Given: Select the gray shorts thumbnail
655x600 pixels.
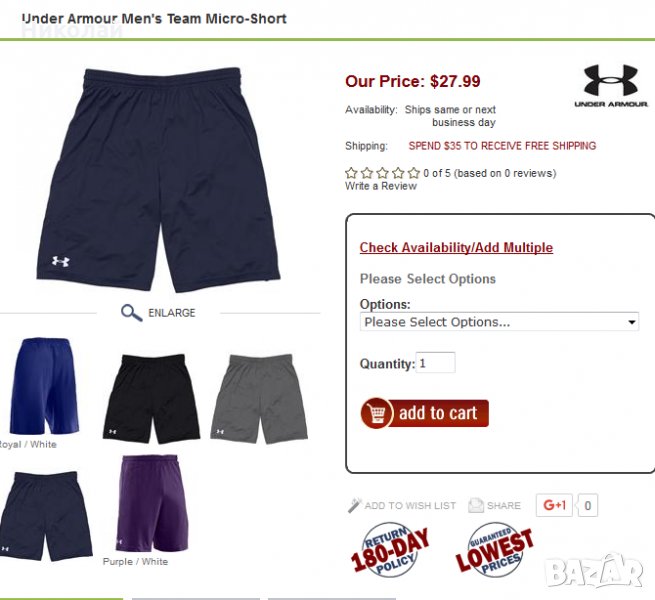Looking at the screenshot, I should [x=259, y=399].
